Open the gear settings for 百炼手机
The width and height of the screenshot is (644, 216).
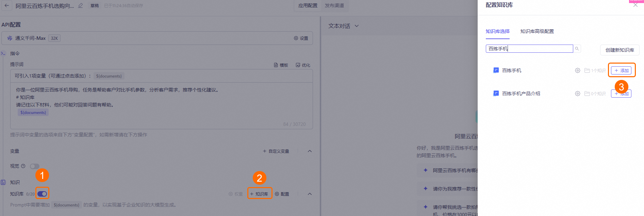[577, 70]
